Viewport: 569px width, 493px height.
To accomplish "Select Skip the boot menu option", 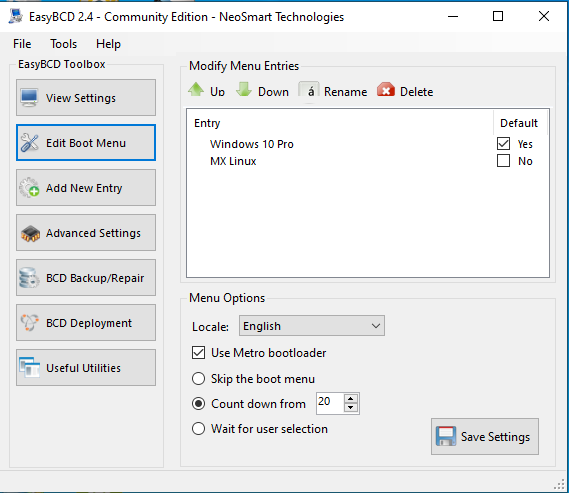I will pos(198,379).
